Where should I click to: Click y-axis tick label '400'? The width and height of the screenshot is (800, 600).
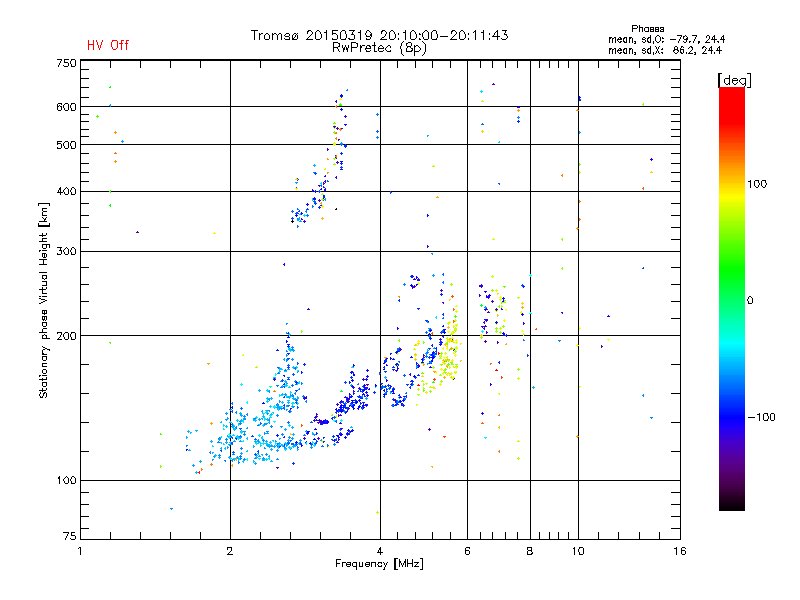coord(66,191)
